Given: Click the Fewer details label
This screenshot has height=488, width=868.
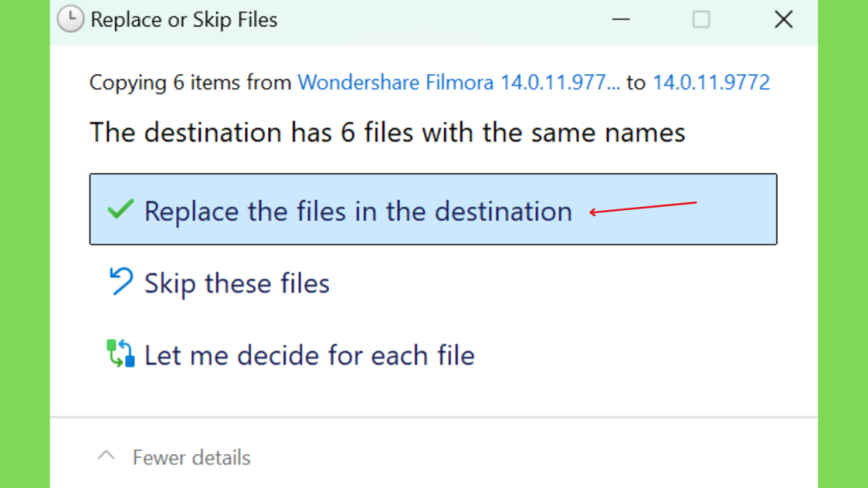Looking at the screenshot, I should (x=192, y=457).
